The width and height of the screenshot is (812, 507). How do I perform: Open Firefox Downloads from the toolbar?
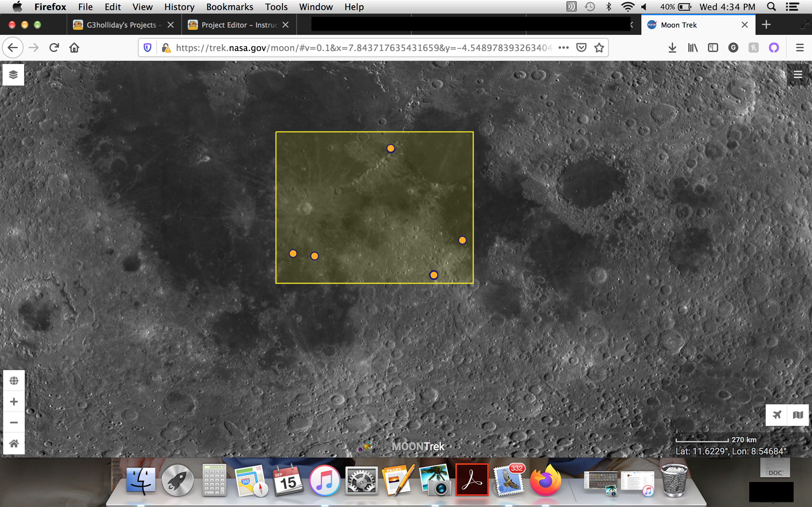[x=672, y=47]
